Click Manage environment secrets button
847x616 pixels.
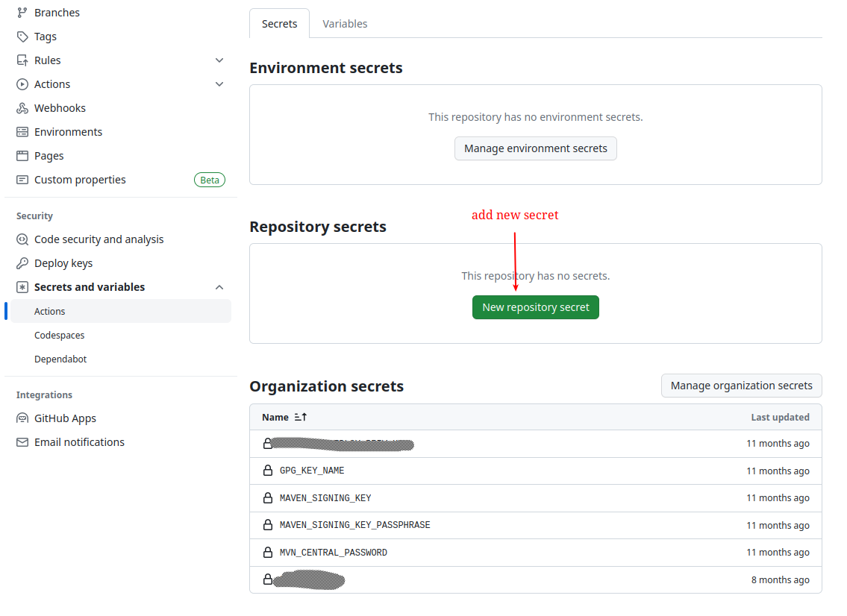point(535,148)
